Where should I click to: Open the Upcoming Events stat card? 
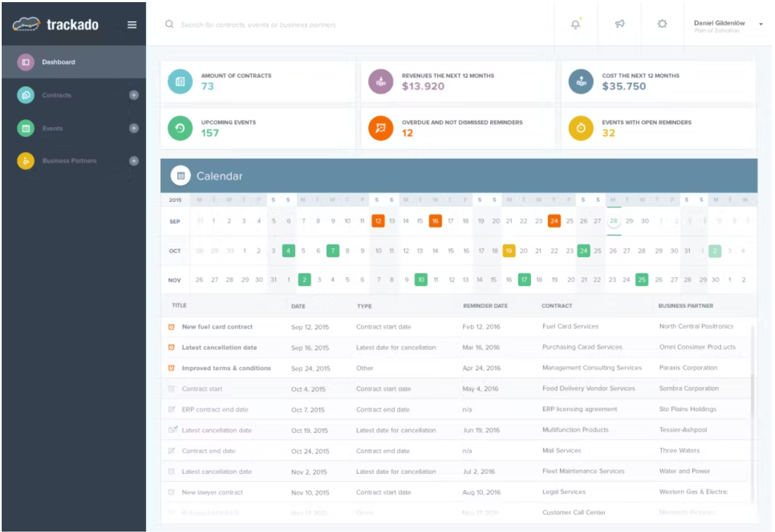click(255, 127)
